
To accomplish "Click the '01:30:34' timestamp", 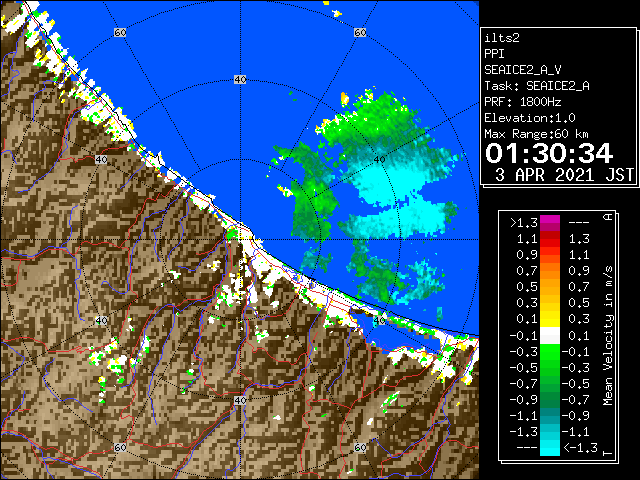I will tap(549, 153).
